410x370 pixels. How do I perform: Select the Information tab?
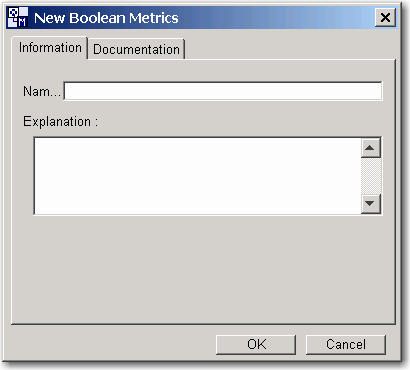point(50,48)
